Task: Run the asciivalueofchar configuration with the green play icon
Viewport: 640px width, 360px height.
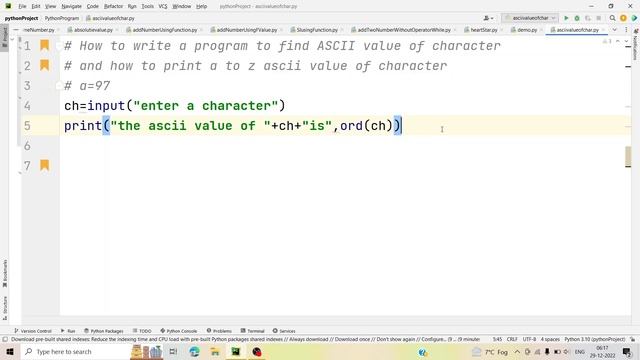Action: point(566,18)
